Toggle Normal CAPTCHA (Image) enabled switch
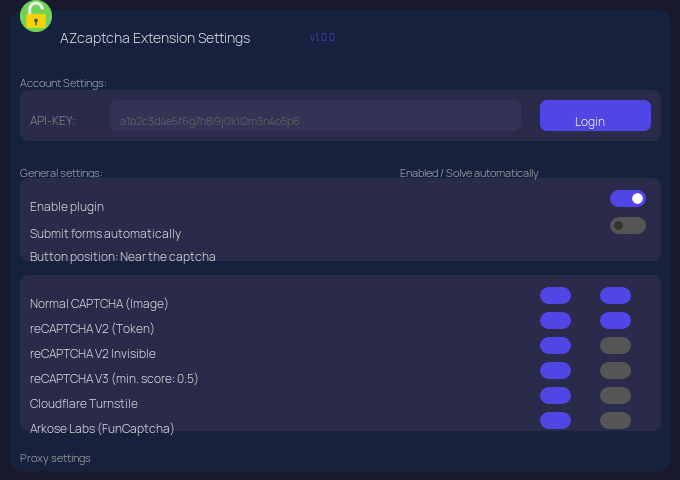Screen dimensions: 680x480 pyautogui.click(x=555, y=295)
